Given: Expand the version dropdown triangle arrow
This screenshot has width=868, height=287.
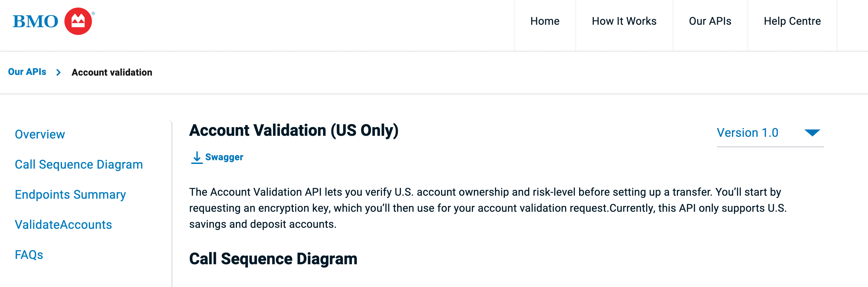Looking at the screenshot, I should coord(812,132).
